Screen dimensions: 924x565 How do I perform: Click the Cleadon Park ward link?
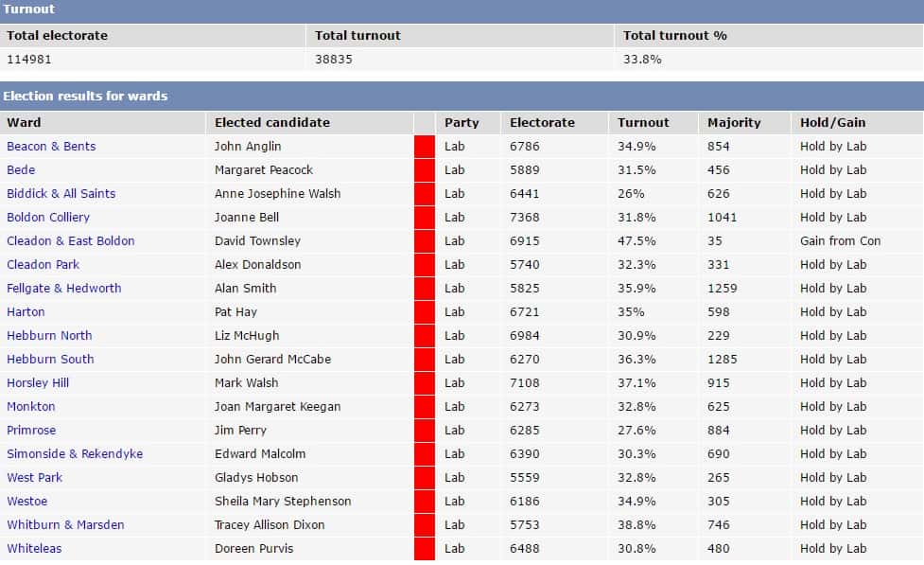point(43,264)
